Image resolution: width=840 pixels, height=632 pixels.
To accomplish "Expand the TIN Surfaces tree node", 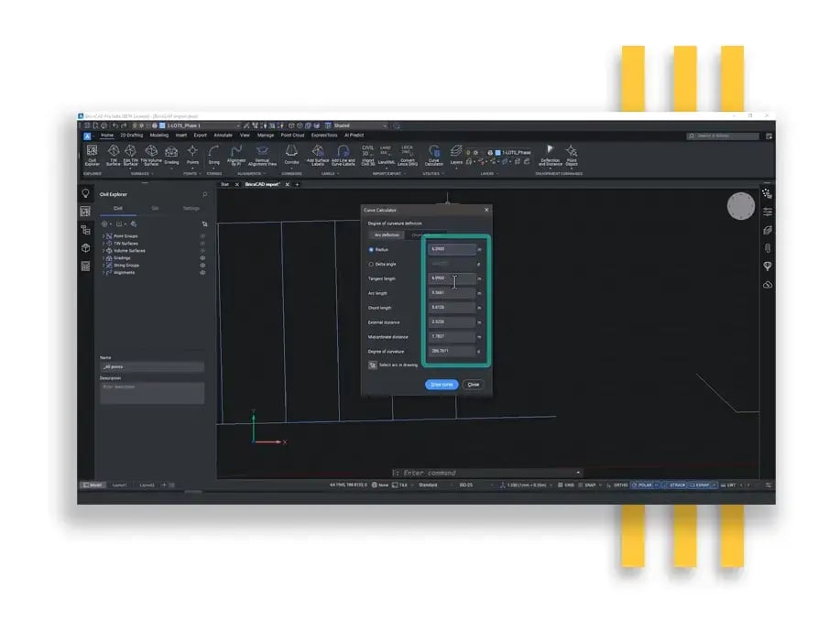I will 104,244.
